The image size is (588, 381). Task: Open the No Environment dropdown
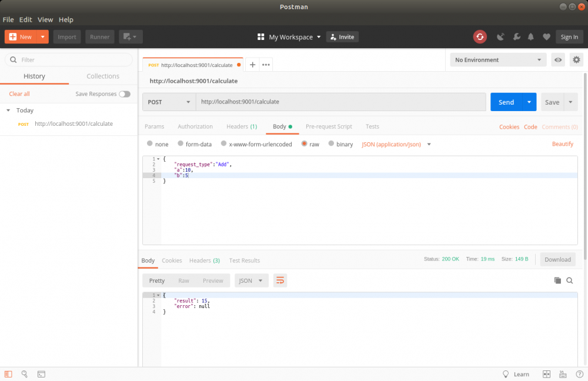pos(498,60)
